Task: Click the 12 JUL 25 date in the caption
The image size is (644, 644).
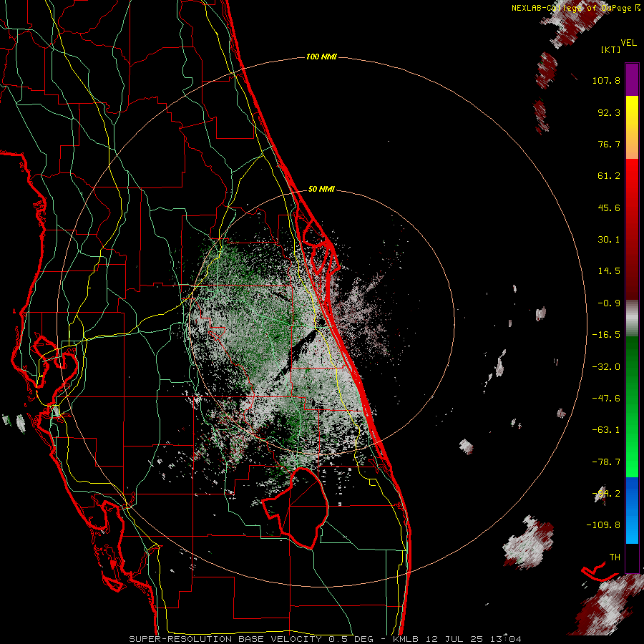Action: click(x=454, y=639)
